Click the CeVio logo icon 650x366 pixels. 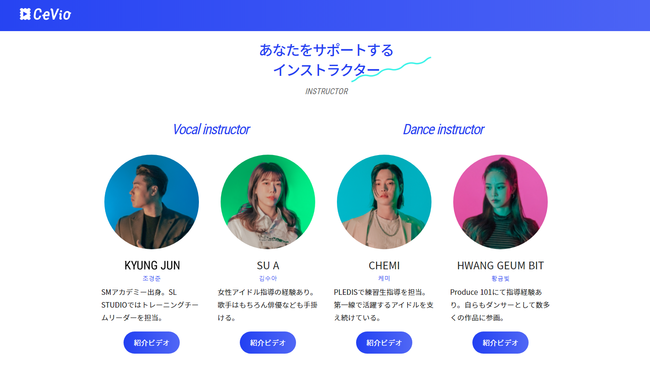click(x=25, y=14)
